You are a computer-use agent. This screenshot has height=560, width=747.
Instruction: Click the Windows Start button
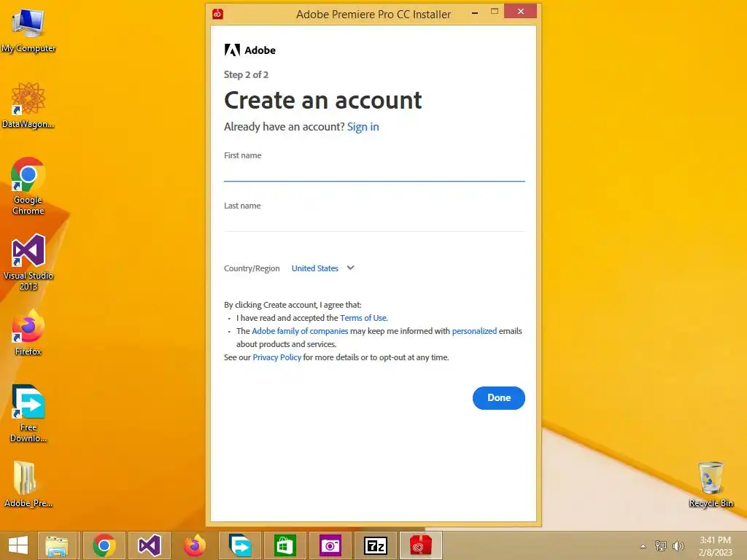click(18, 545)
